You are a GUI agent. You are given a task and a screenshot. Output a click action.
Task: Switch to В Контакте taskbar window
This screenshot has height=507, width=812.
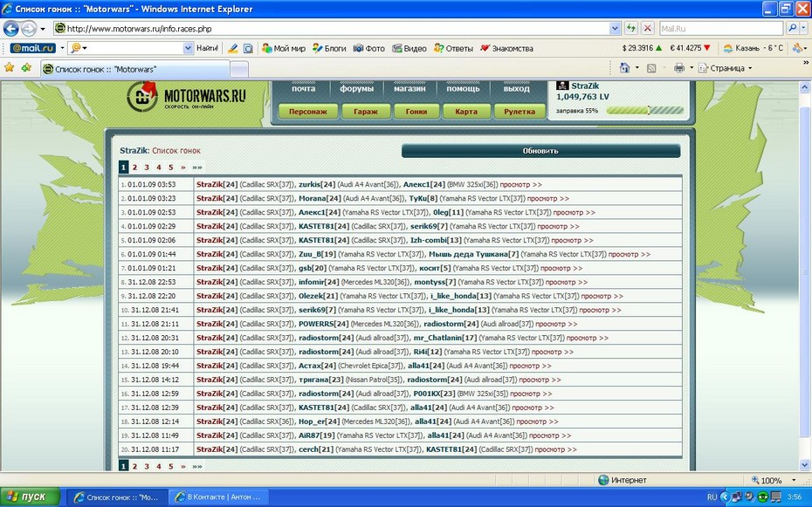point(218,497)
